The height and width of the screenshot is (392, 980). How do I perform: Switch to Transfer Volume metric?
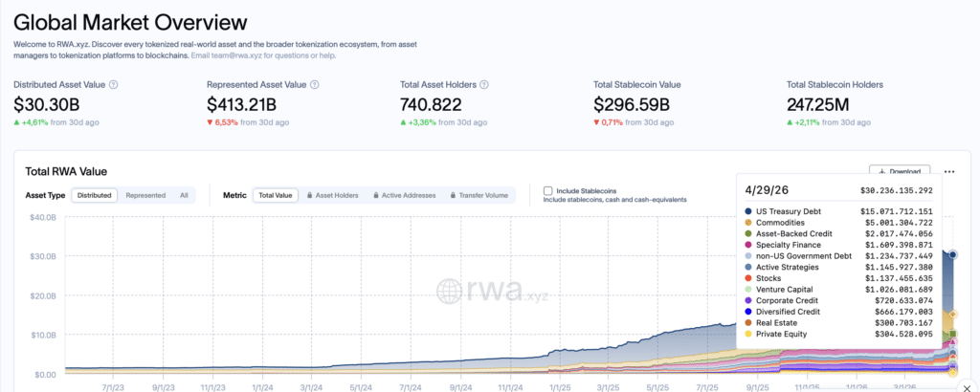479,195
